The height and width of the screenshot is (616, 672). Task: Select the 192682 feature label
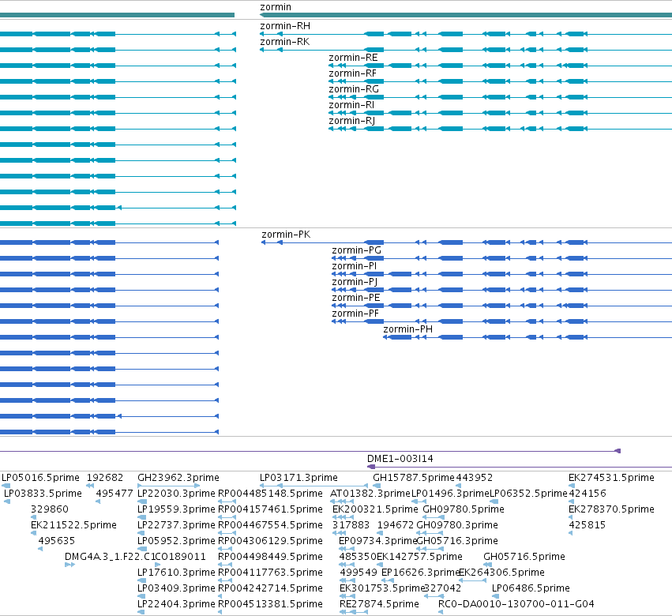pyautogui.click(x=104, y=478)
